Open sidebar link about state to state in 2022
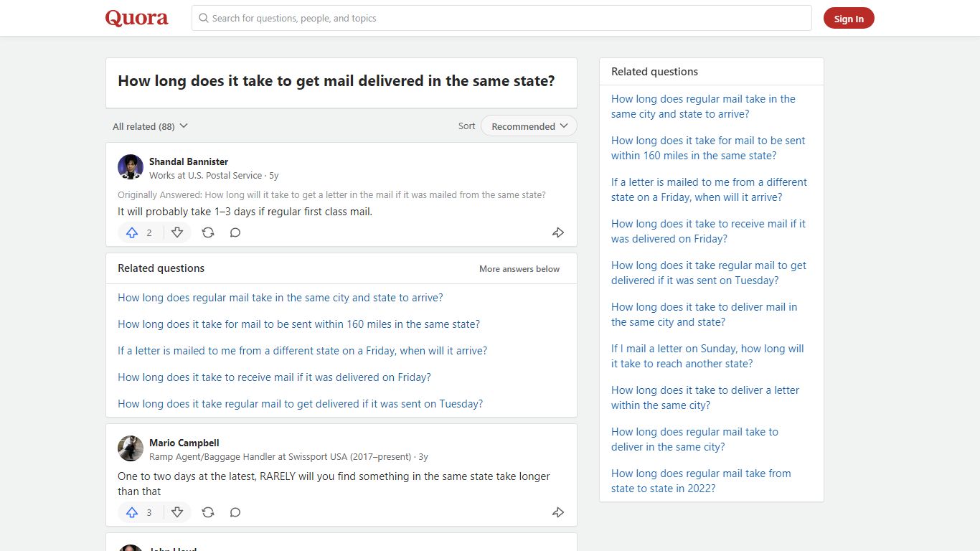This screenshot has height=551, width=980. tap(701, 481)
